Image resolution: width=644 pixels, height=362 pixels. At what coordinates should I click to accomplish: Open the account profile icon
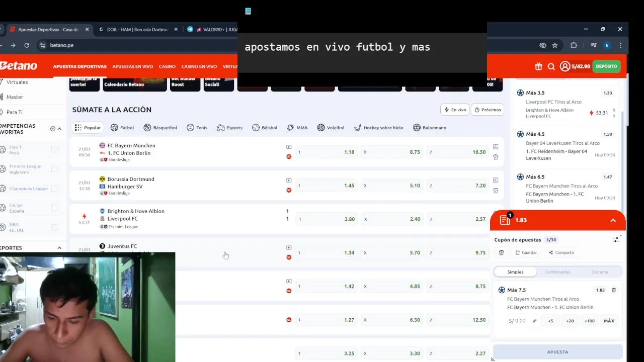pyautogui.click(x=565, y=66)
